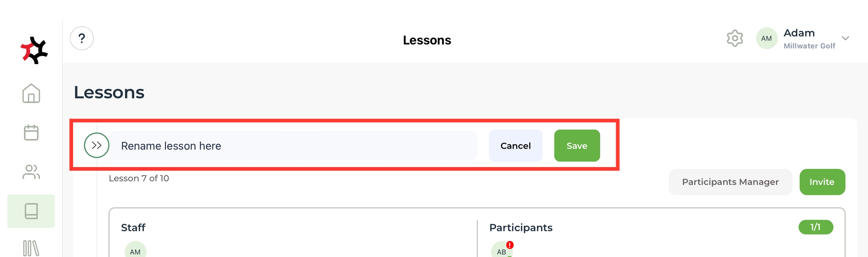
Task: Open the calendar from the sidebar
Action: pos(31,132)
